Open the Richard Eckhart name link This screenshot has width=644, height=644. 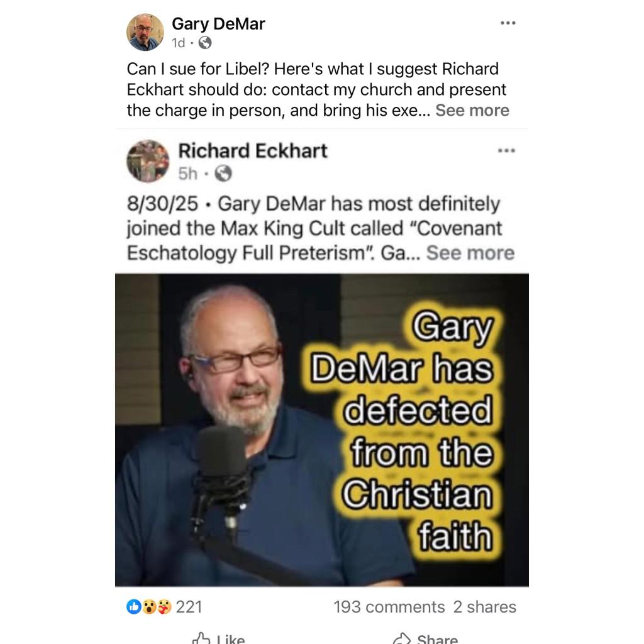pos(253,151)
